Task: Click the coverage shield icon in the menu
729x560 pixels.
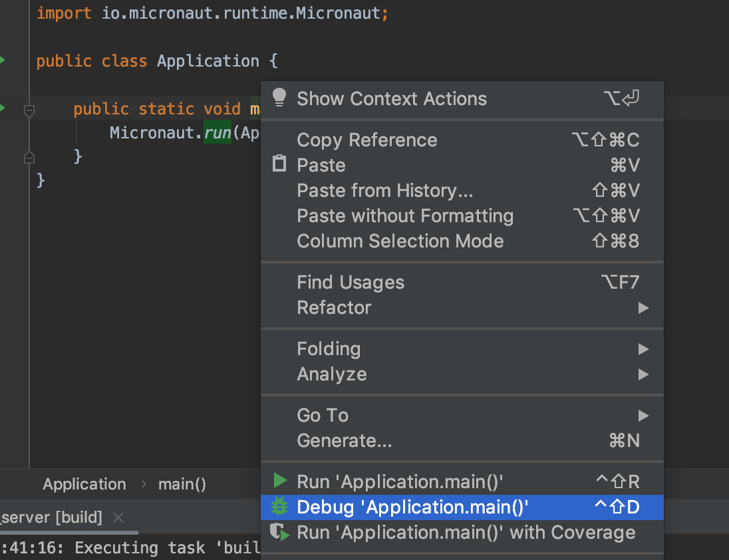Action: point(280,532)
